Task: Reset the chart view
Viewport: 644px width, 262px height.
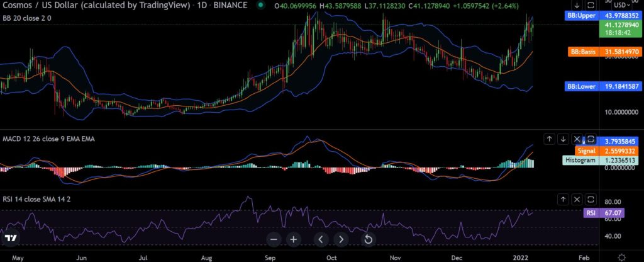Action: click(x=369, y=239)
